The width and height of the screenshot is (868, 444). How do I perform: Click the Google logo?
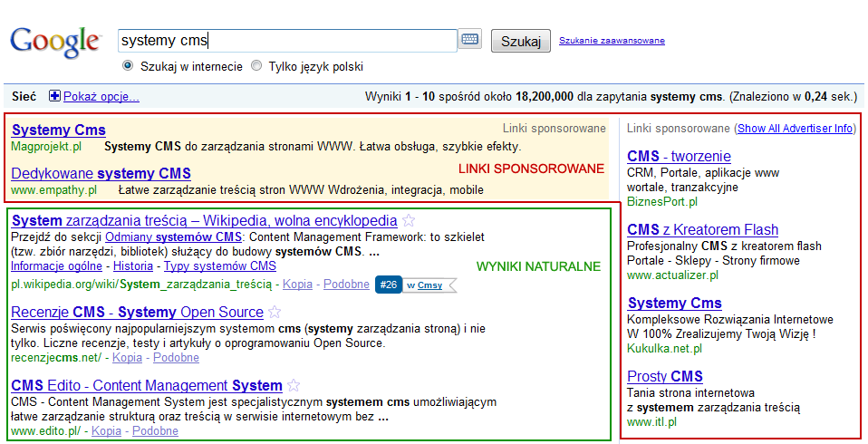pyautogui.click(x=55, y=43)
